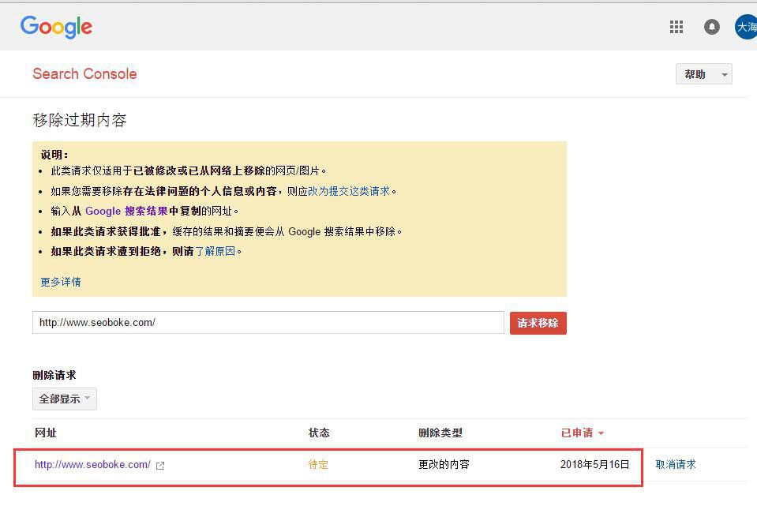Viewport: 757px width, 532px height.
Task: Click the 请求移除 button
Action: [x=538, y=323]
